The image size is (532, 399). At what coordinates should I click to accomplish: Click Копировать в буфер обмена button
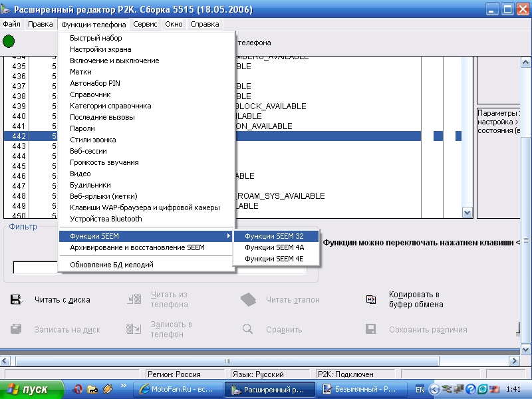(405, 299)
